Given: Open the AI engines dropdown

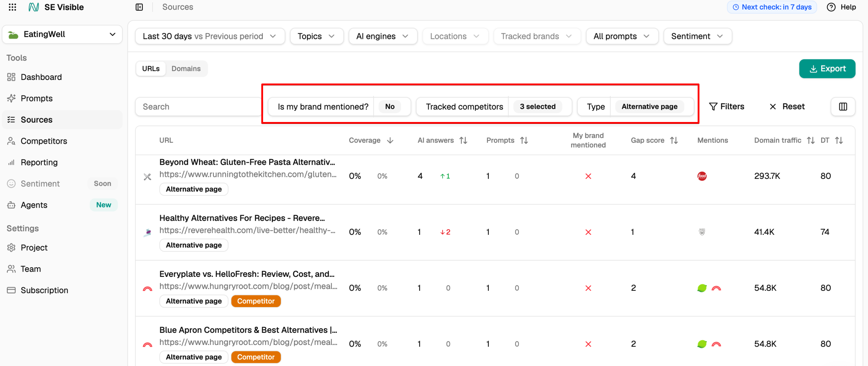Looking at the screenshot, I should pos(382,36).
